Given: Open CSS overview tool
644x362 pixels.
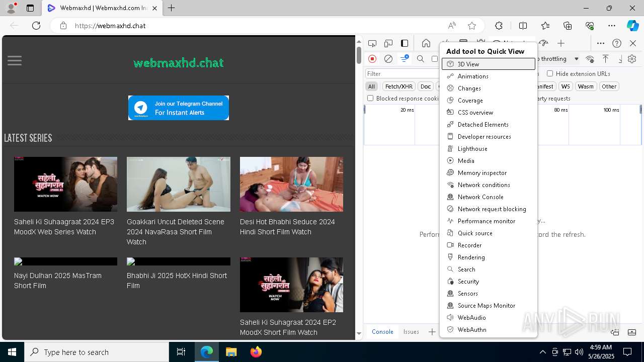Looking at the screenshot, I should 488,112.
